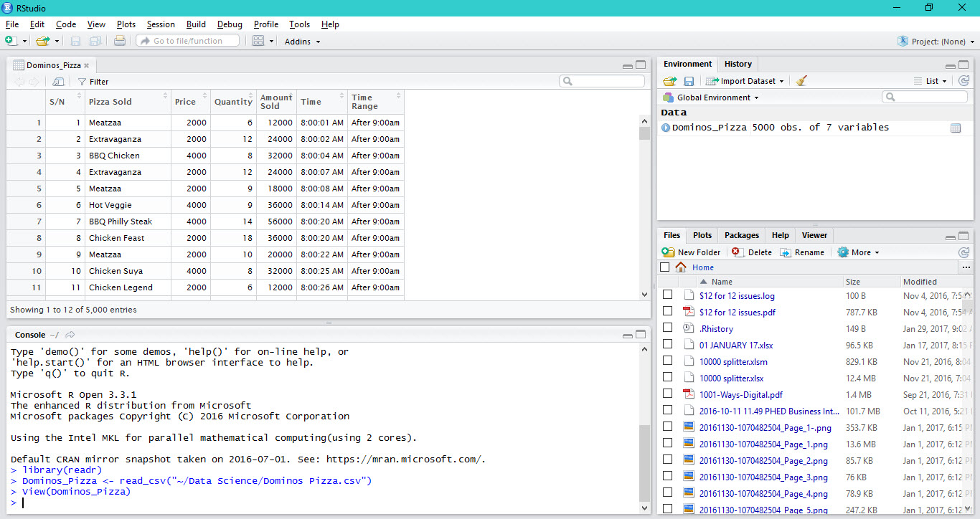Switch to the History tab

pos(738,64)
